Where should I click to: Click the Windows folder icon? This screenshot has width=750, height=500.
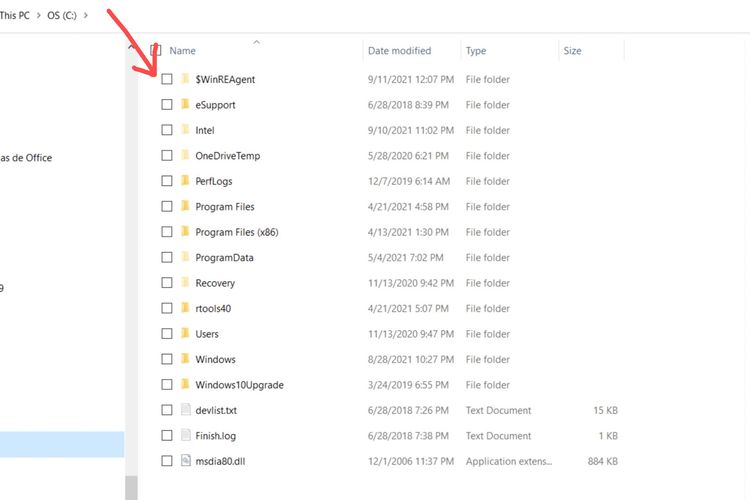click(185, 359)
